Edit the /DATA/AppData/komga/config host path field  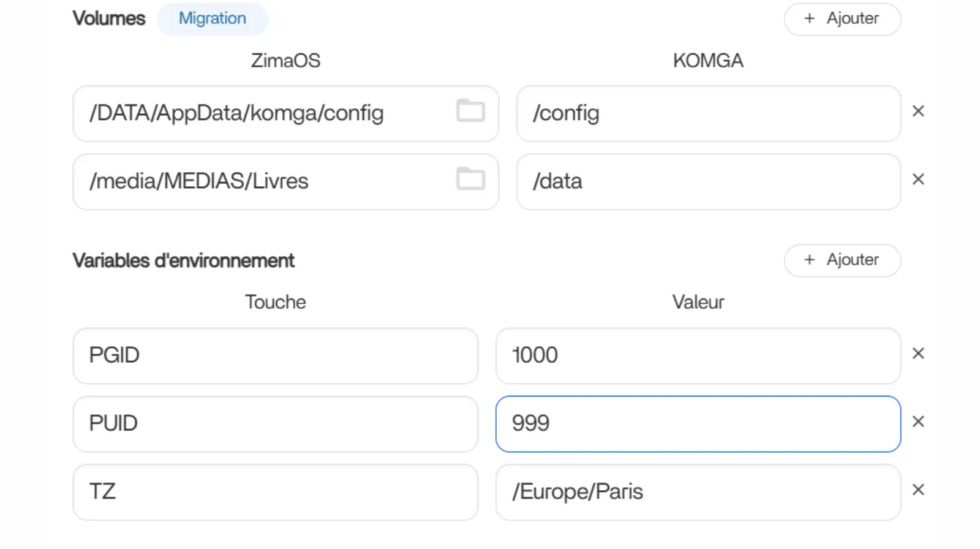click(x=263, y=113)
